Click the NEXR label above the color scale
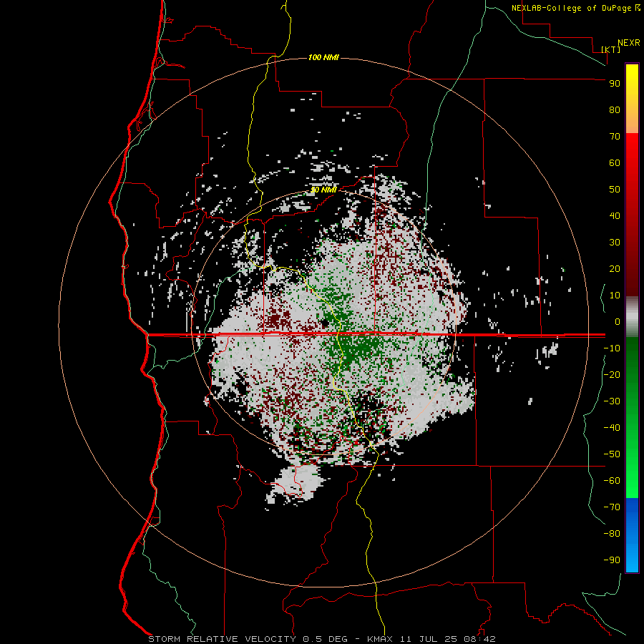Screen dimensions: 644x644 click(x=629, y=43)
